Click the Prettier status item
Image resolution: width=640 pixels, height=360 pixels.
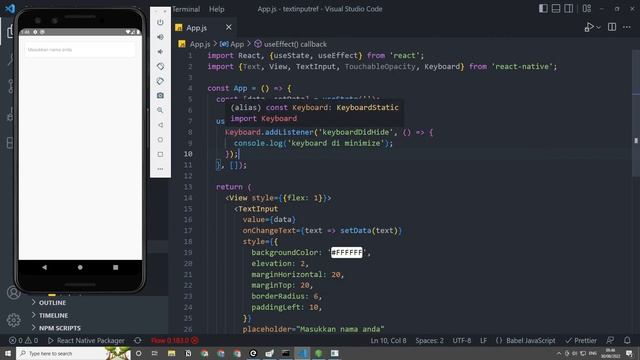pyautogui.click(x=581, y=340)
